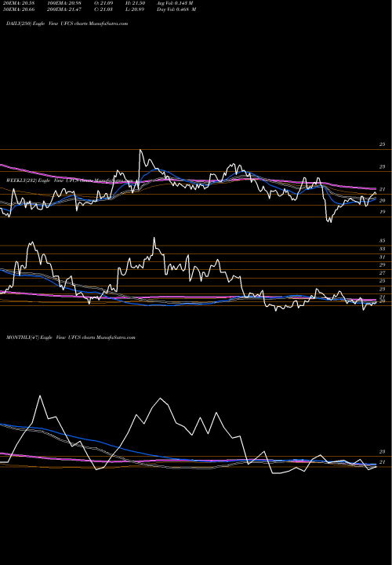
Task: Select the WEEKLY(252) Eagle View chart title
Action: pyautogui.click(x=70, y=180)
